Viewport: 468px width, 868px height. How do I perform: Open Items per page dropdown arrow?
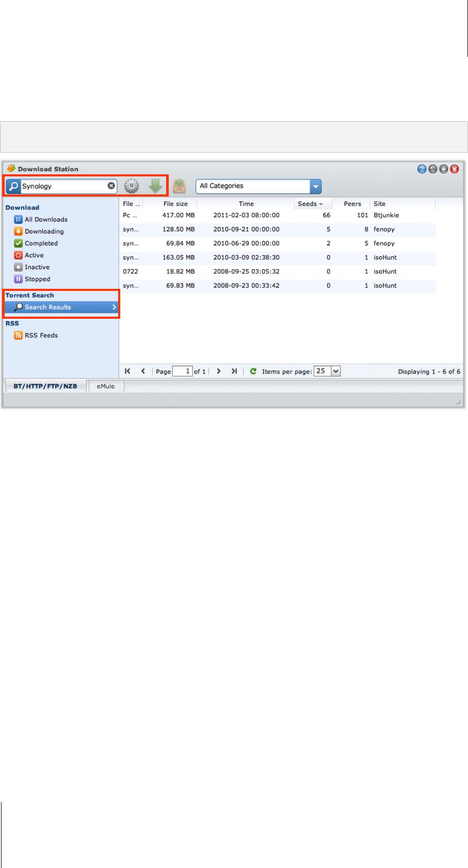pyautogui.click(x=336, y=371)
